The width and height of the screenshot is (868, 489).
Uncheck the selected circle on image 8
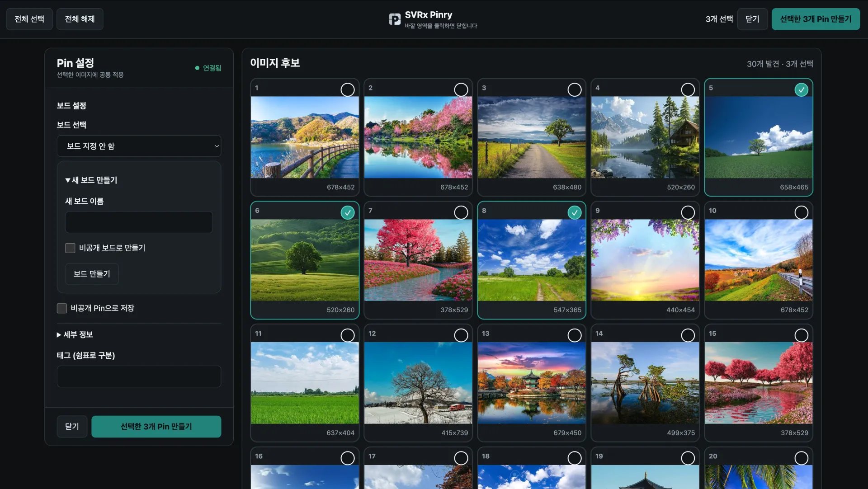(x=574, y=212)
